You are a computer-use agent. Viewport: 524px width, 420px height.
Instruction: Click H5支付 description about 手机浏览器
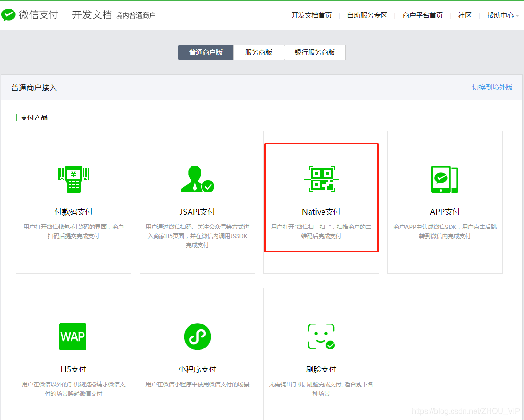pyautogui.click(x=73, y=389)
